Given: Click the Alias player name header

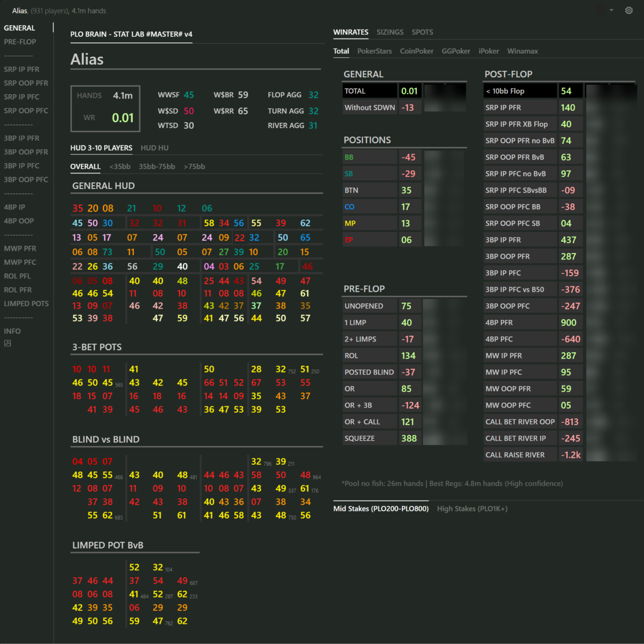Looking at the screenshot, I should tap(87, 59).
